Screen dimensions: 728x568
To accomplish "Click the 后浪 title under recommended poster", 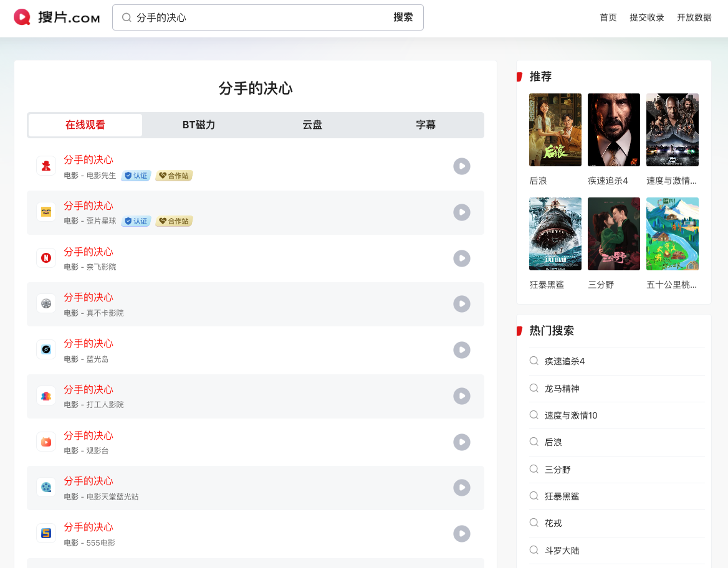I will 538,181.
